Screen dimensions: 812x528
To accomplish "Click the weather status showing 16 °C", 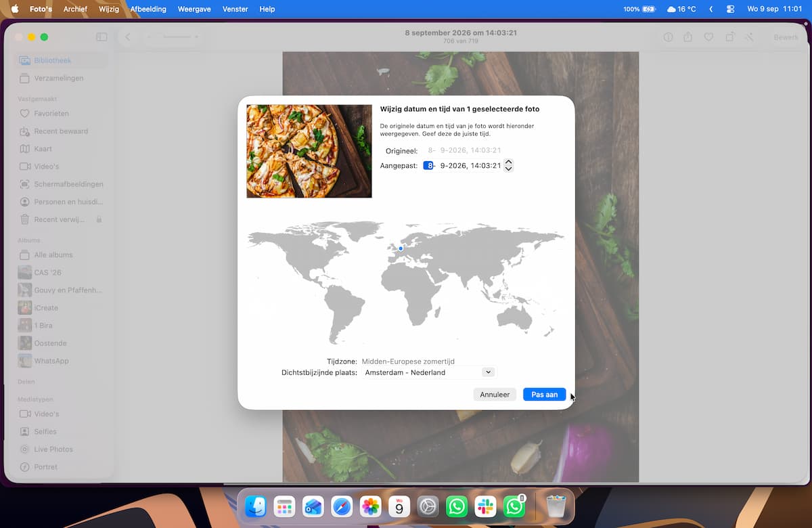I will (x=681, y=9).
